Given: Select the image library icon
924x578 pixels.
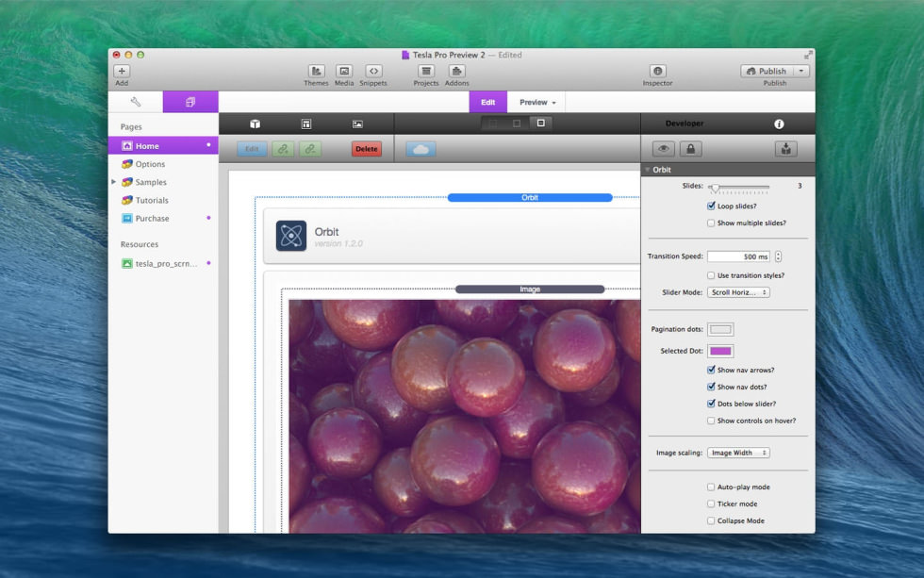Looking at the screenshot, I should click(x=357, y=124).
